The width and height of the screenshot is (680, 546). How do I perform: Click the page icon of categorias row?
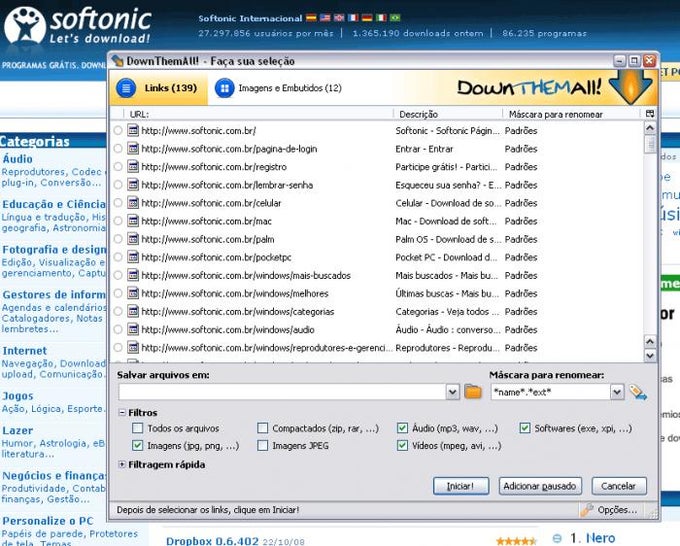[x=133, y=311]
